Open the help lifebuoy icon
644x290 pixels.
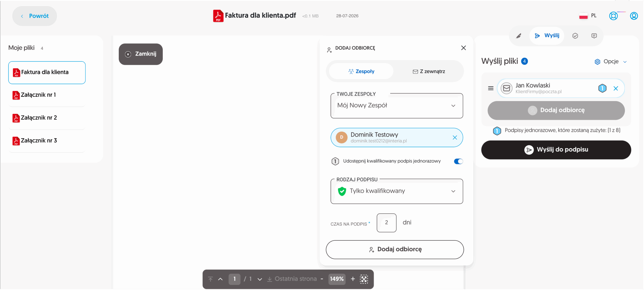(x=613, y=16)
